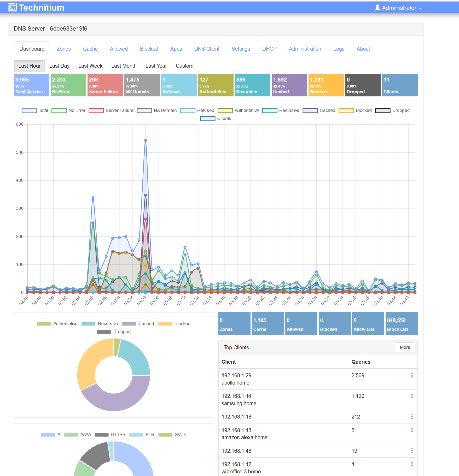Viewport: 459px width, 476px height.
Task: Click the Clients stat tile showing 11
Action: pyautogui.click(x=400, y=85)
